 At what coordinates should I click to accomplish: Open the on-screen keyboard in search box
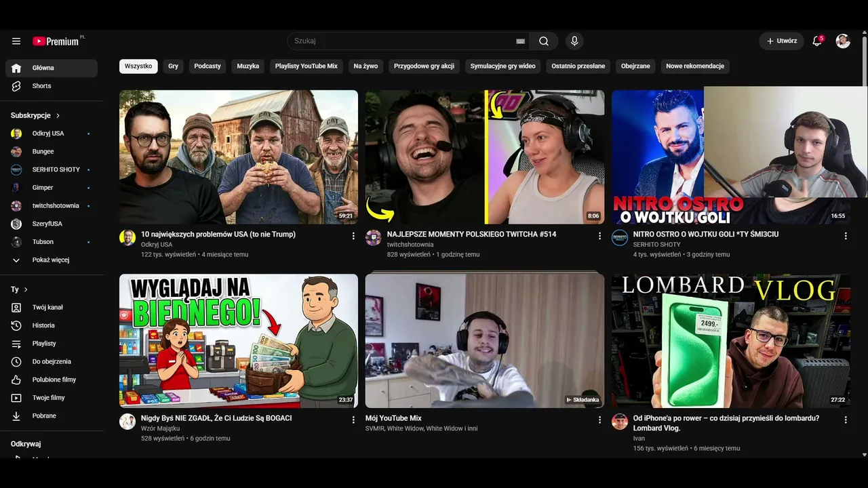tap(520, 41)
